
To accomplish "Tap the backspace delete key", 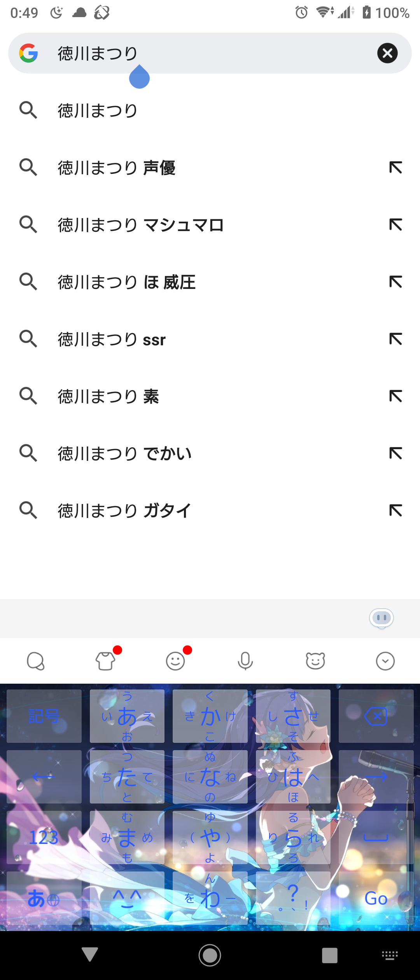I will tap(376, 716).
